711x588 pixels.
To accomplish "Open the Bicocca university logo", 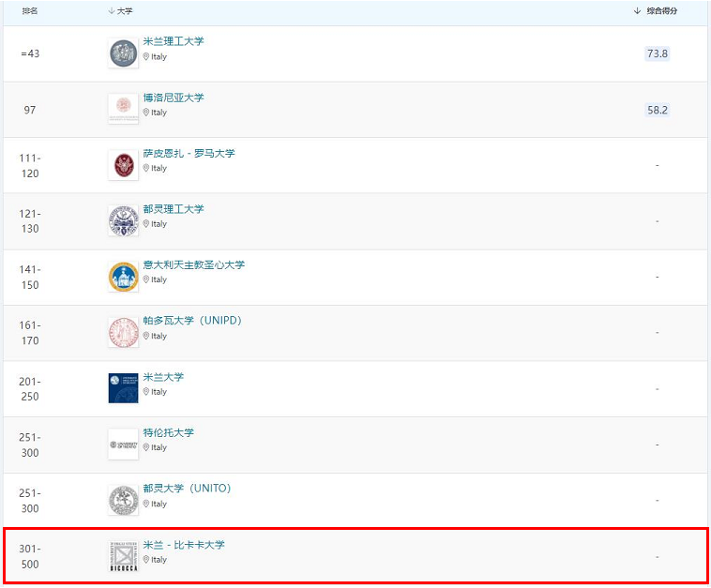I will (x=123, y=556).
